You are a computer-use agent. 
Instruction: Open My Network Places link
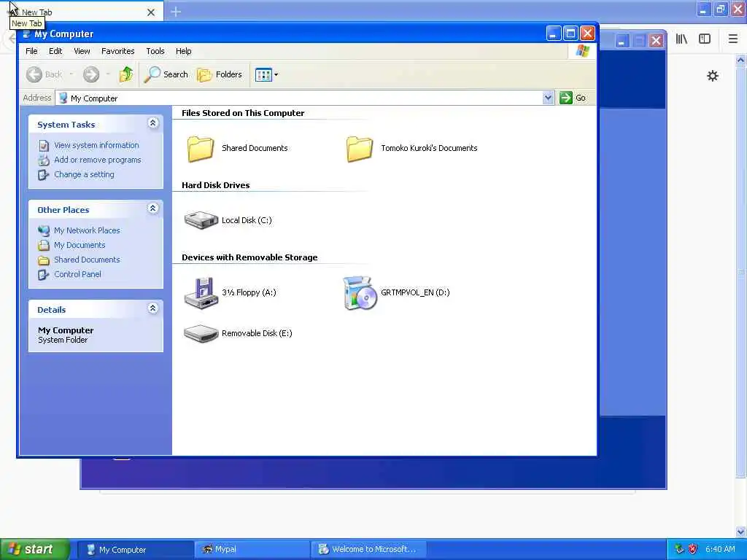point(87,230)
